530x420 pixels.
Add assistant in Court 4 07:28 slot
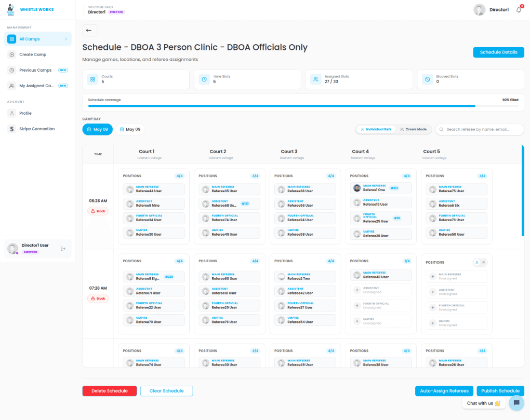coord(381,290)
